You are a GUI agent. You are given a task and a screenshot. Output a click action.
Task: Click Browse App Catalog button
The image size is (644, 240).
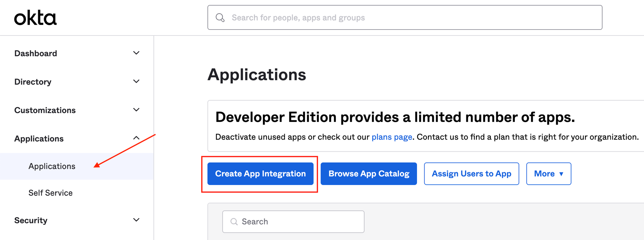tap(369, 174)
